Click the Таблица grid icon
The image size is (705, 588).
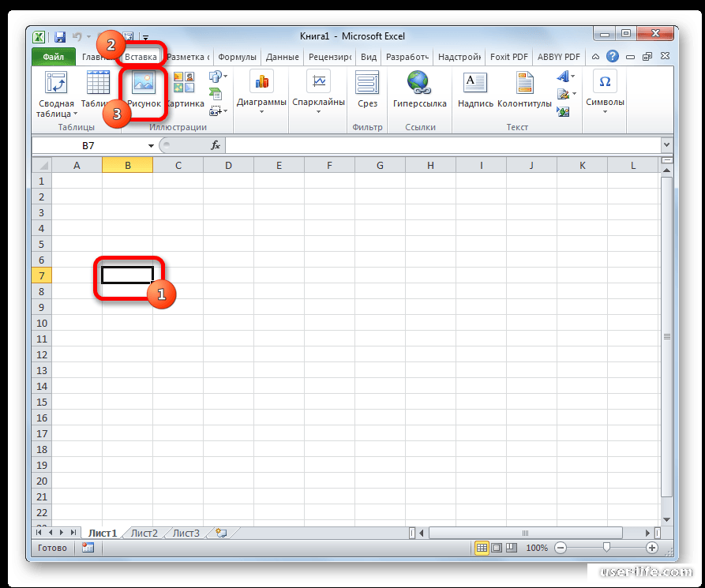(98, 83)
